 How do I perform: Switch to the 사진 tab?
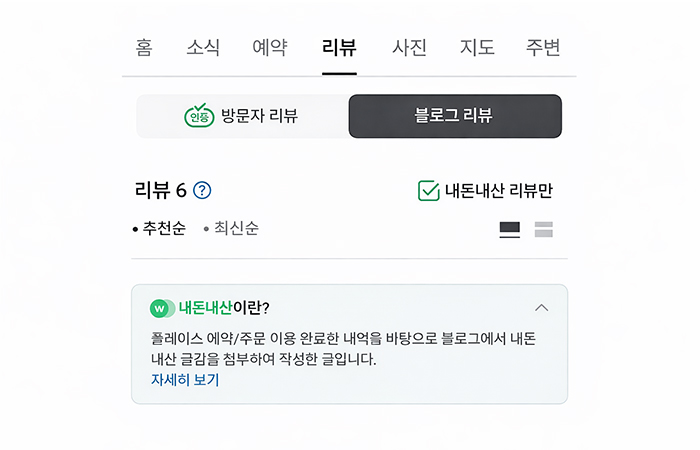(x=409, y=47)
